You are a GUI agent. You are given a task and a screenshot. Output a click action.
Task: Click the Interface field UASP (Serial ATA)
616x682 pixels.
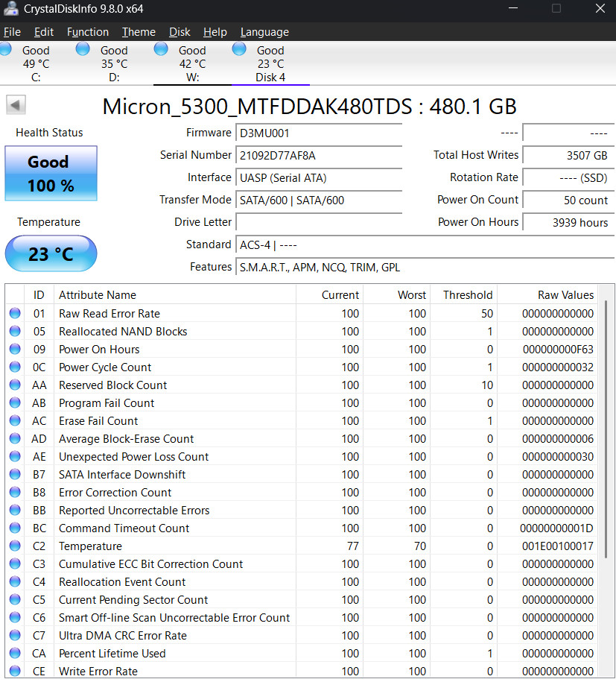tap(319, 178)
